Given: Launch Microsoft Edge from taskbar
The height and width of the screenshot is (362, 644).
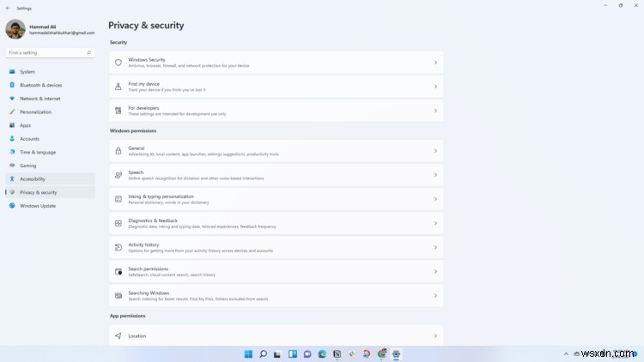Looking at the screenshot, I should tap(322, 353).
